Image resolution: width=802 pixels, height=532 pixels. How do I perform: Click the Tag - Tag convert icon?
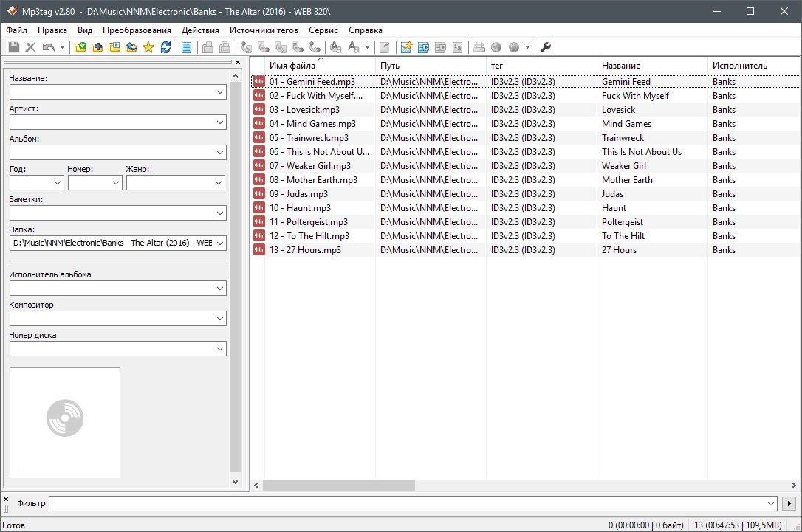[x=315, y=47]
